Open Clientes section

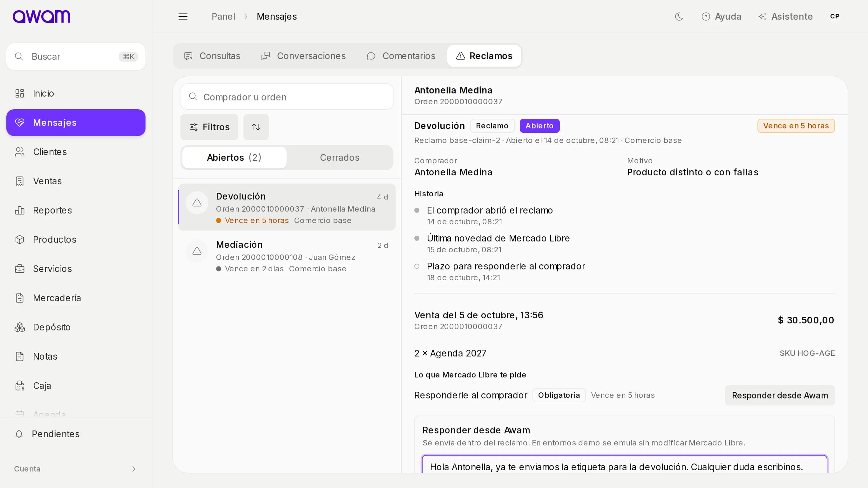(x=76, y=152)
